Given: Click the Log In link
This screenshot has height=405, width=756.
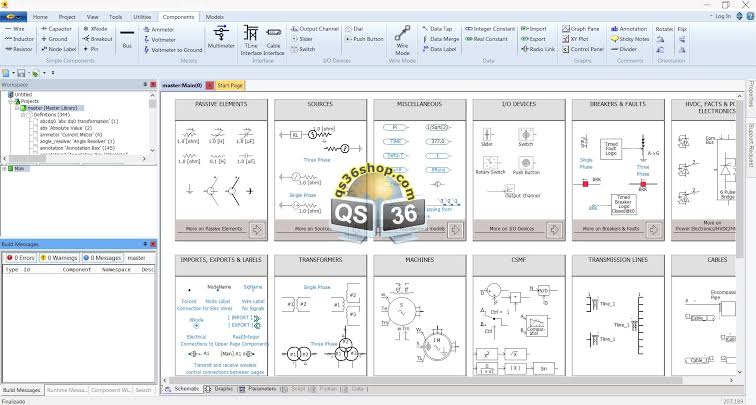Looking at the screenshot, I should pos(723,16).
